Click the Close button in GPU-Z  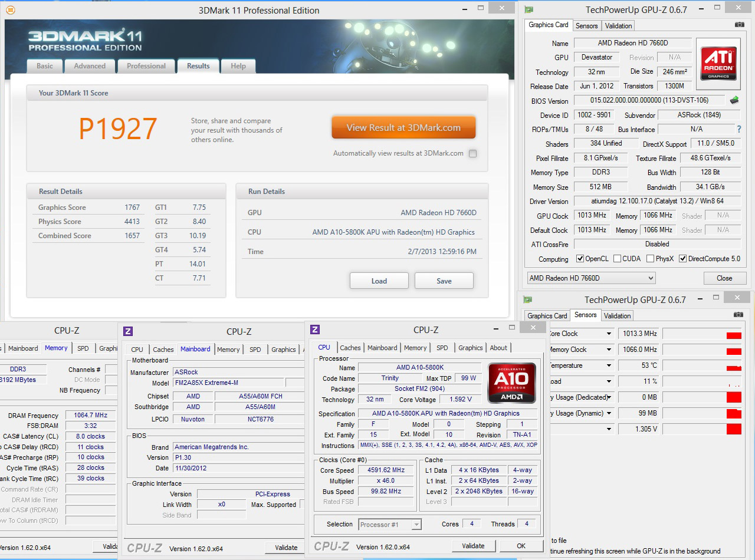pyautogui.click(x=724, y=278)
